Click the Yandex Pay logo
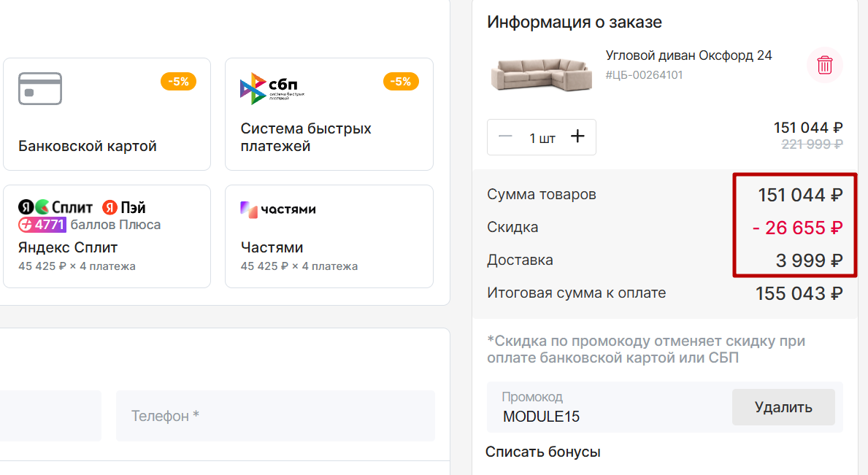The image size is (868, 475). click(x=124, y=207)
